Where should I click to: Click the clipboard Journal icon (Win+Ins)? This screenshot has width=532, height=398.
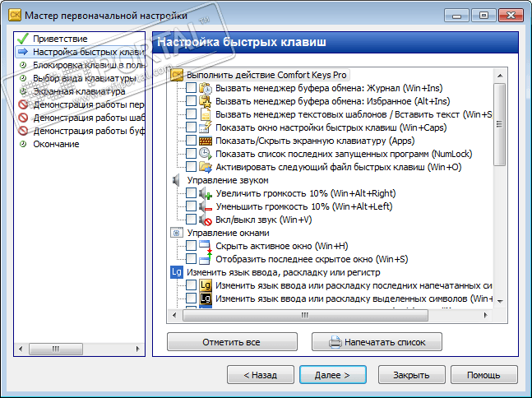(206, 88)
